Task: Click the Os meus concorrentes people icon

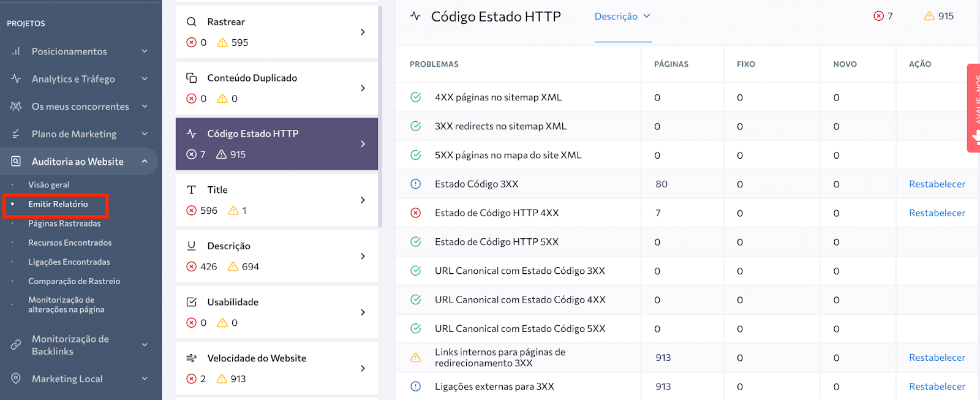Action: coord(16,107)
